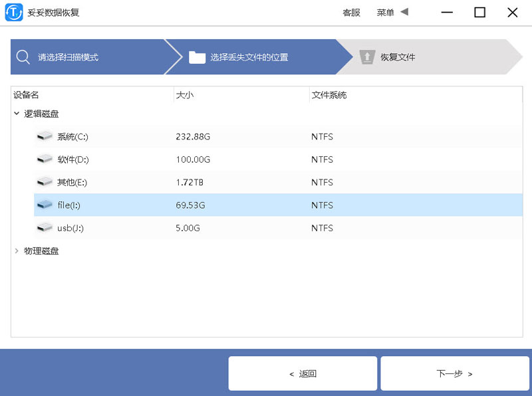Select the 恢复文件 step
This screenshot has width=532, height=396.
[x=429, y=57]
